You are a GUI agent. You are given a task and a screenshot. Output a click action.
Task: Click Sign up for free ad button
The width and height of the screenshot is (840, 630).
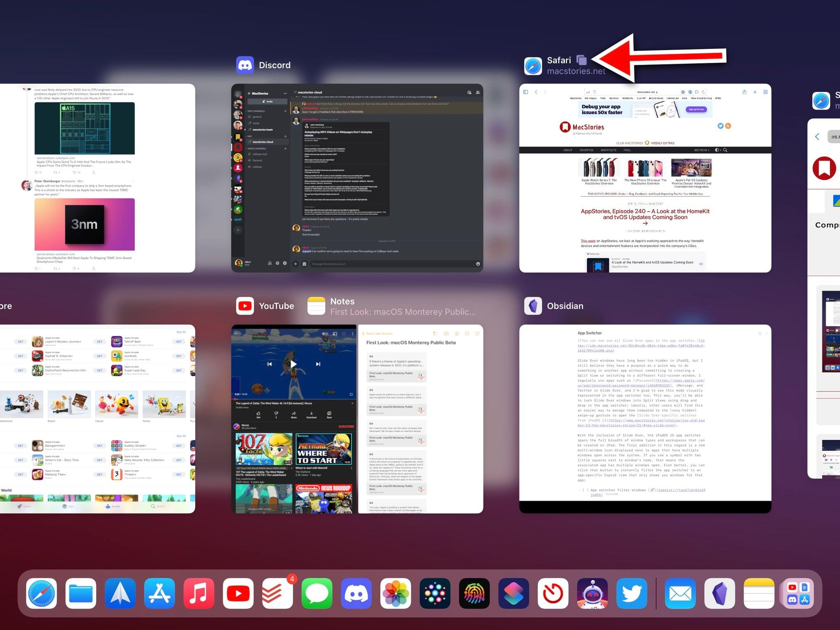click(x=696, y=110)
